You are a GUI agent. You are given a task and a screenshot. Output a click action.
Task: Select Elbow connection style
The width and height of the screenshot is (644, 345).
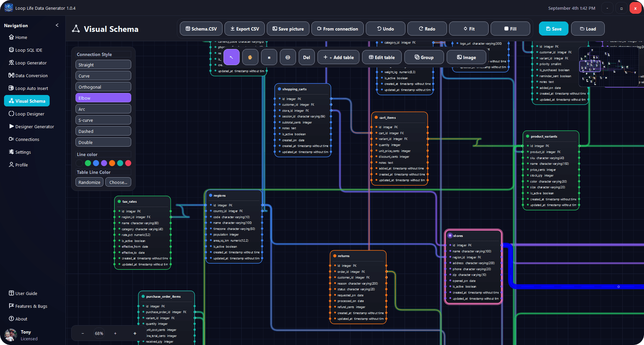click(x=103, y=98)
